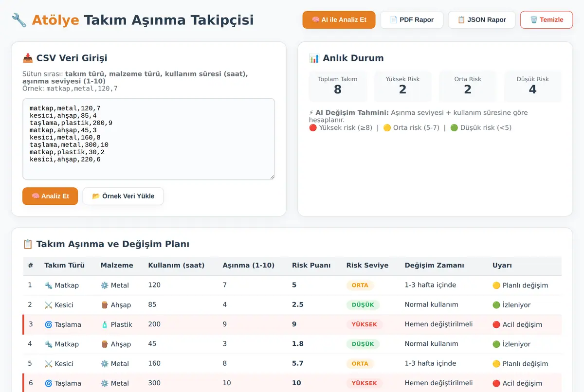This screenshot has height=392, width=584.
Task: Select the Toplam Takım stat card
Action: coord(338,86)
